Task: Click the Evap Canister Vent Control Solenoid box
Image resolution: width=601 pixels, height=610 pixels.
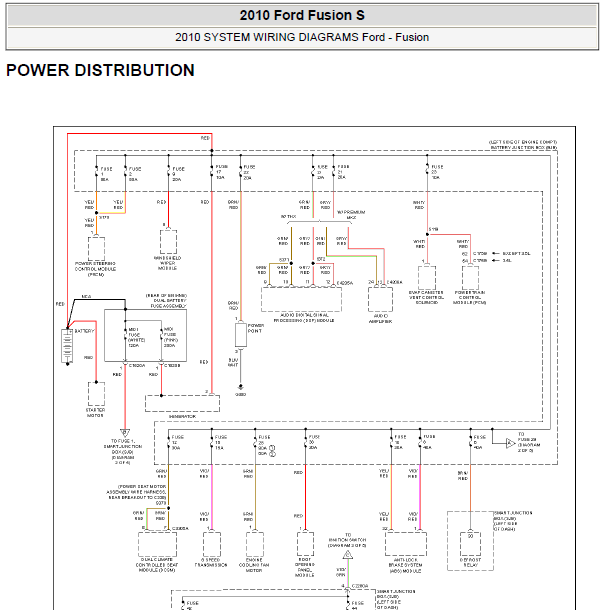Action: click(427, 278)
